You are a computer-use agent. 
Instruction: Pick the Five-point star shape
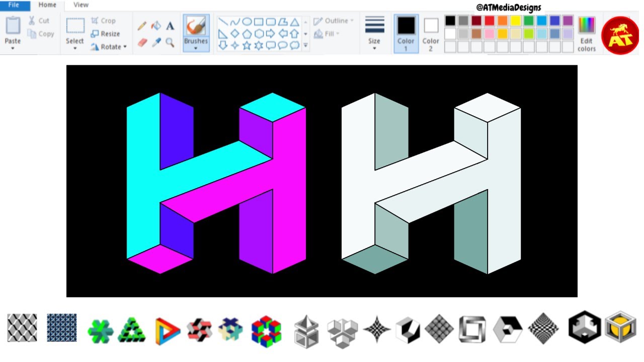point(247,45)
